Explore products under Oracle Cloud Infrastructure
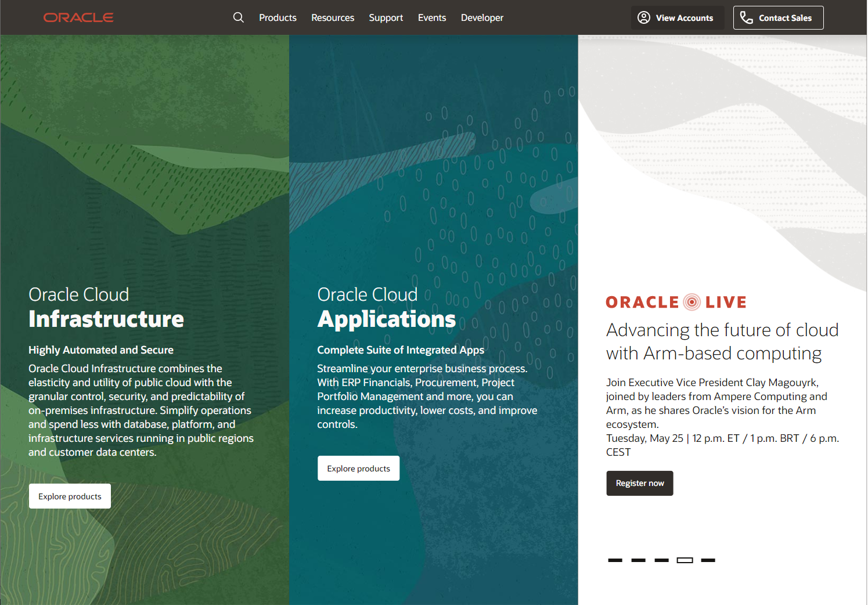Image resolution: width=868 pixels, height=605 pixels. click(70, 496)
